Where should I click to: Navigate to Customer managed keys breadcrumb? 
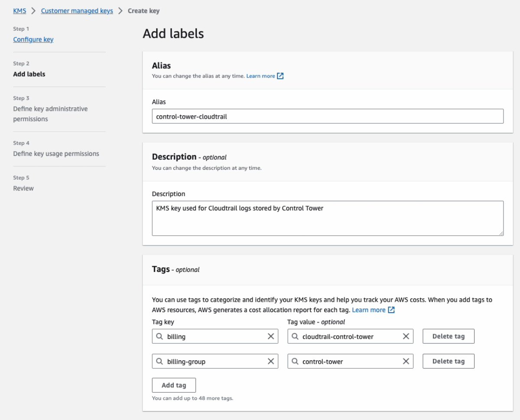click(x=77, y=11)
